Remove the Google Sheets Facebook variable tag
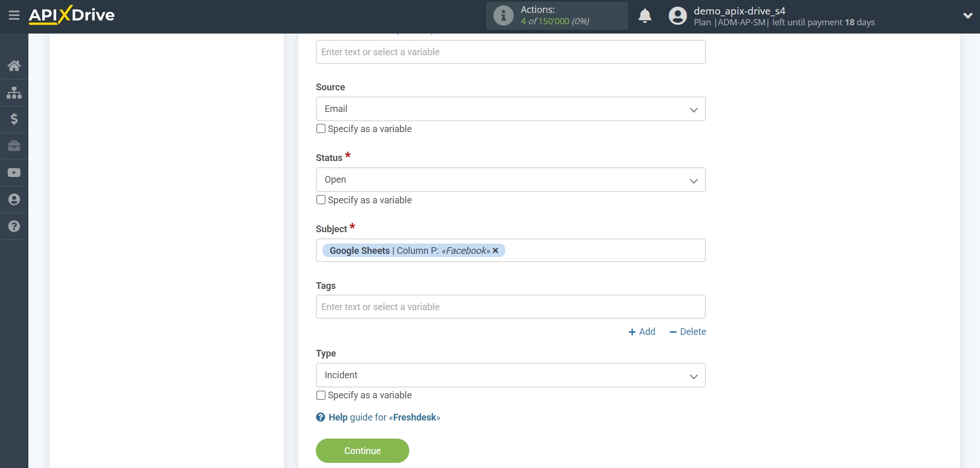The width and height of the screenshot is (980, 468). pyautogui.click(x=495, y=251)
